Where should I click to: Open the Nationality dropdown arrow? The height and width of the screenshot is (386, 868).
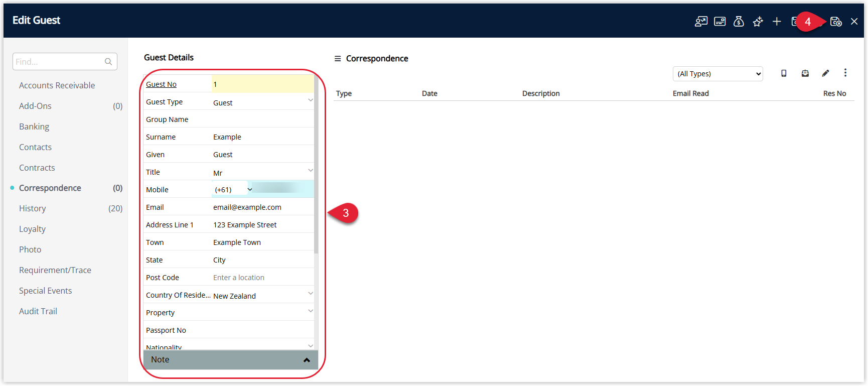point(311,346)
